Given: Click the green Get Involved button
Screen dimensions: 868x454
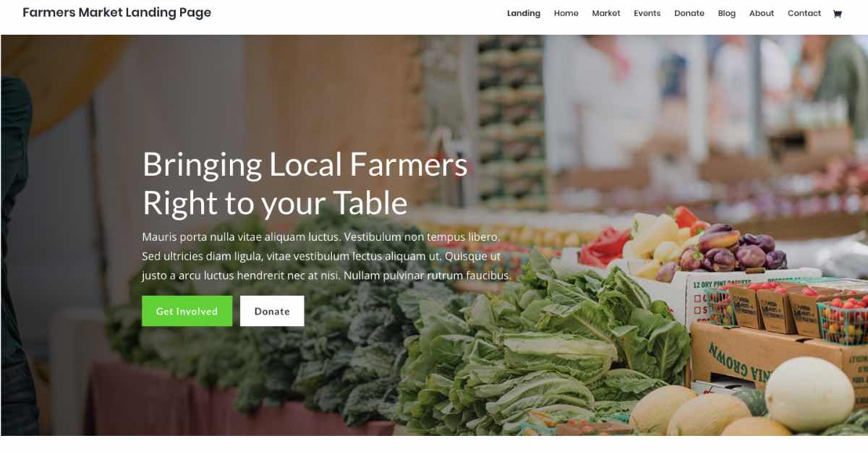Looking at the screenshot, I should coord(187,311).
